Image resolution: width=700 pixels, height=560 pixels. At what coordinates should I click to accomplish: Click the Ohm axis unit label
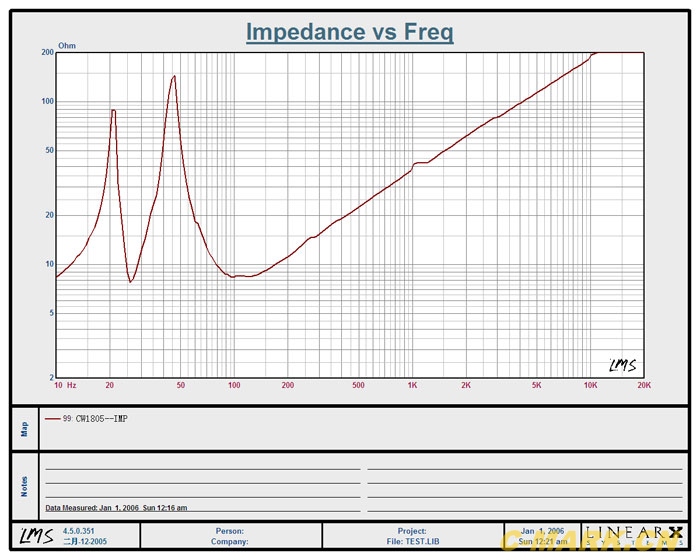[x=67, y=46]
